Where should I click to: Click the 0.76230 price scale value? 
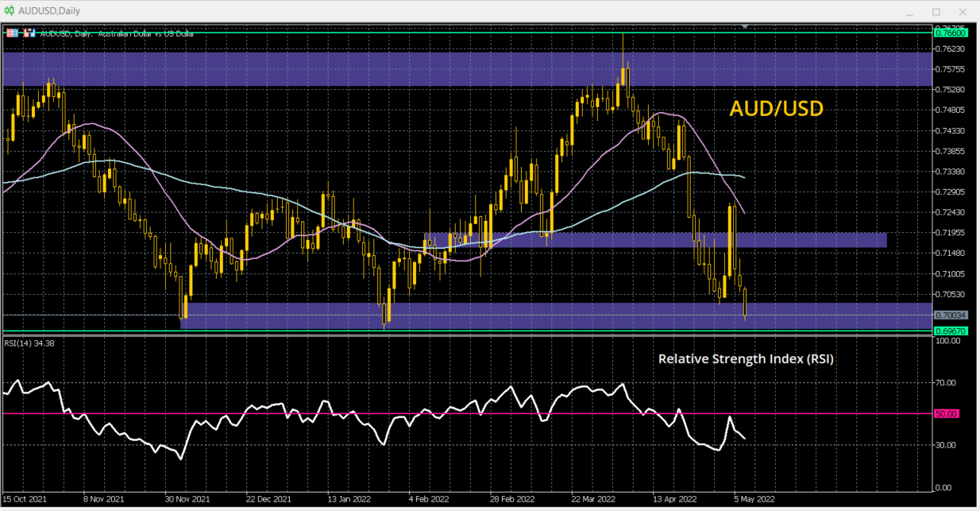pos(950,48)
